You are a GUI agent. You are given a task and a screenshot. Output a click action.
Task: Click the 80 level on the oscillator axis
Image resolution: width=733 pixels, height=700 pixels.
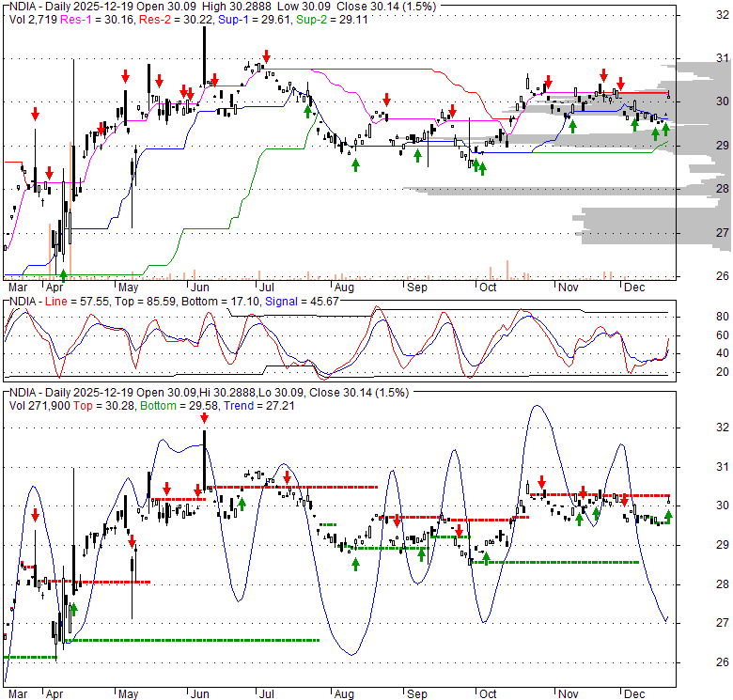pyautogui.click(x=694, y=316)
